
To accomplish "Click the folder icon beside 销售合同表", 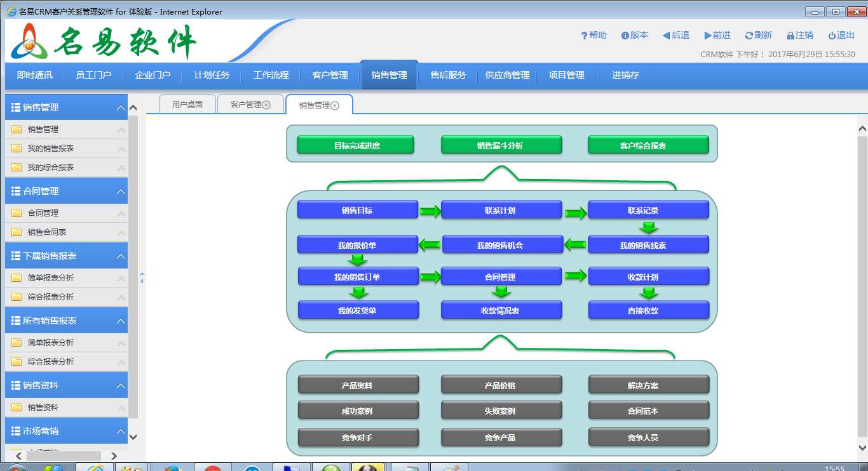I will [17, 232].
